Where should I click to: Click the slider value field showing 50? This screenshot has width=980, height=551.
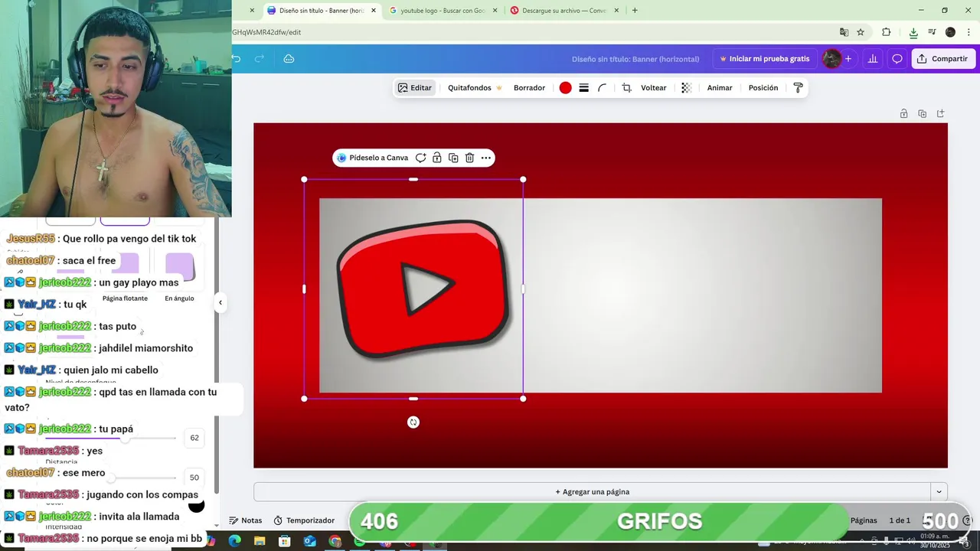(x=194, y=478)
